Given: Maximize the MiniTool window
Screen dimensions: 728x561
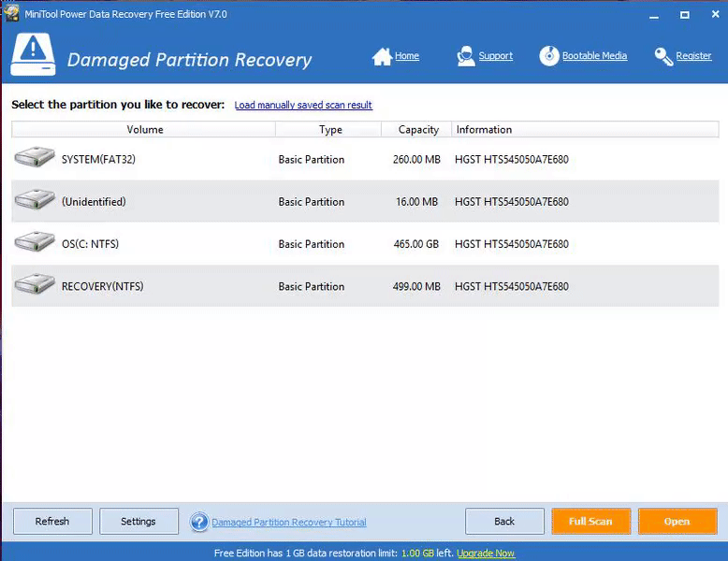Looking at the screenshot, I should (685, 15).
